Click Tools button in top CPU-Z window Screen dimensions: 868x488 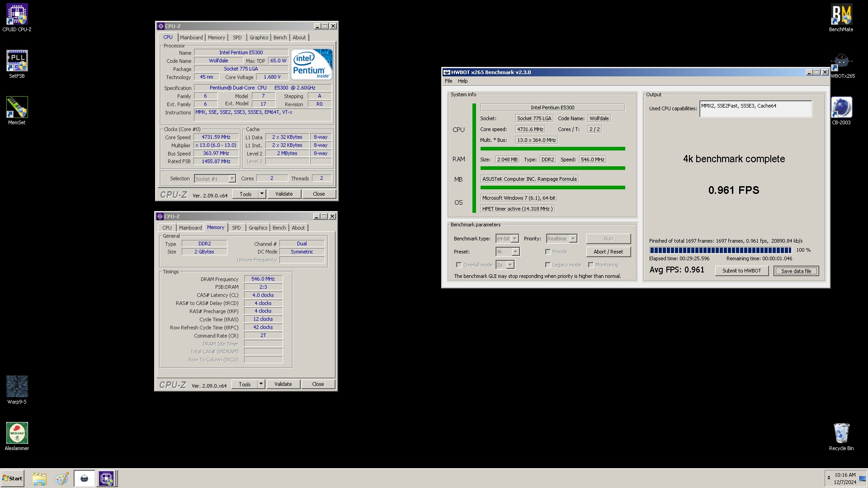(245, 194)
